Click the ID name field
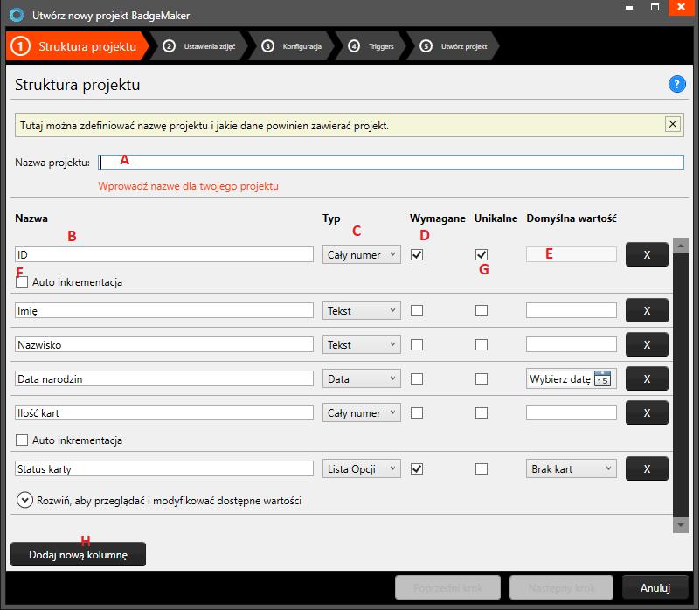The height and width of the screenshot is (610, 700). coord(164,254)
